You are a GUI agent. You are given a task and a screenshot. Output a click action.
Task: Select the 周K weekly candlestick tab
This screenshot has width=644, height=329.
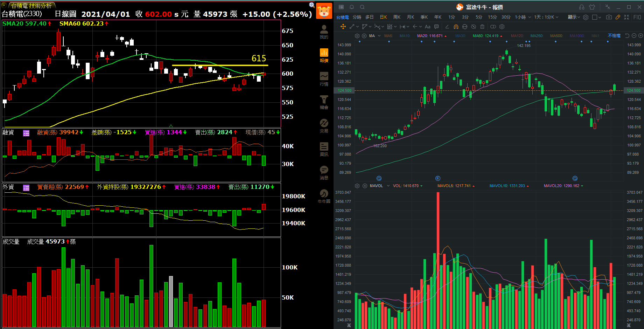397,17
